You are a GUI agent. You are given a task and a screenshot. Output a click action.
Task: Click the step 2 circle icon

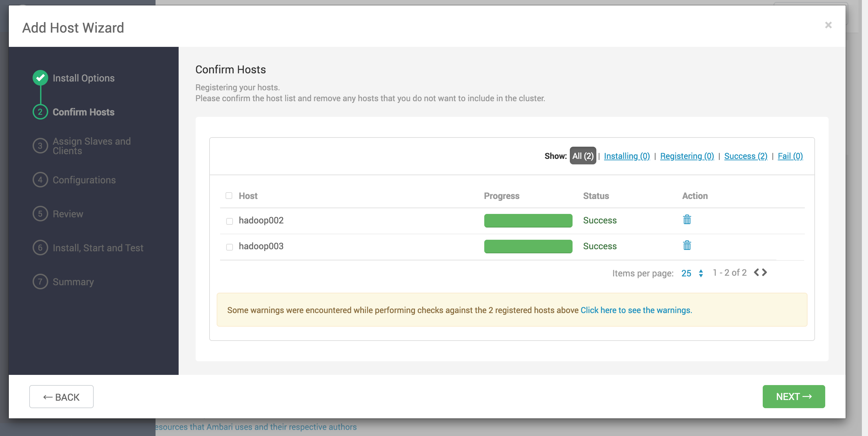tap(40, 112)
